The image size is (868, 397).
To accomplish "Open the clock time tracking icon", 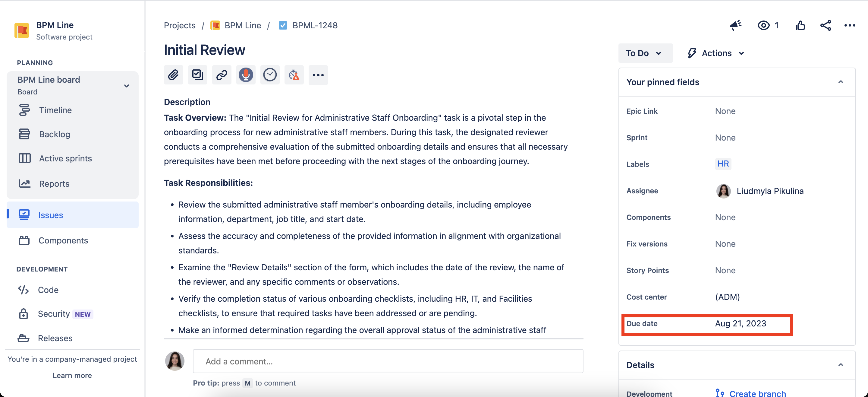I will point(270,75).
